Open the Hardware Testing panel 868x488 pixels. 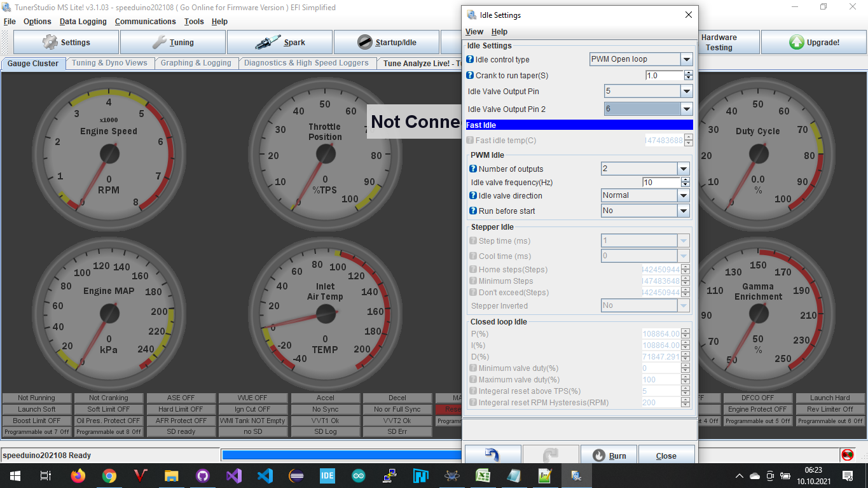729,41
